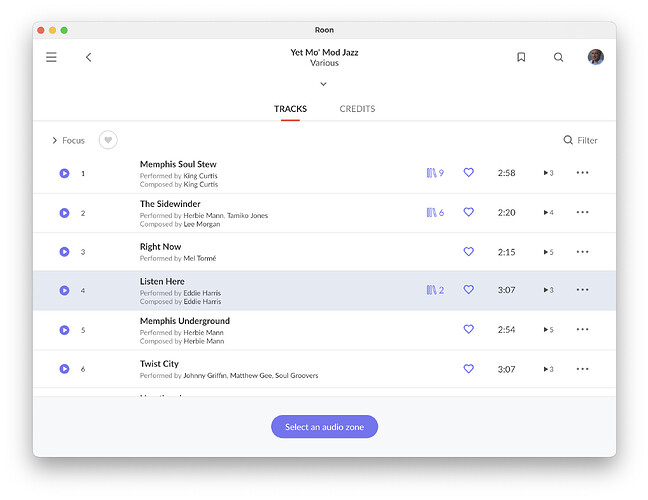
Task: Open search with the magnifier icon
Action: coord(559,57)
